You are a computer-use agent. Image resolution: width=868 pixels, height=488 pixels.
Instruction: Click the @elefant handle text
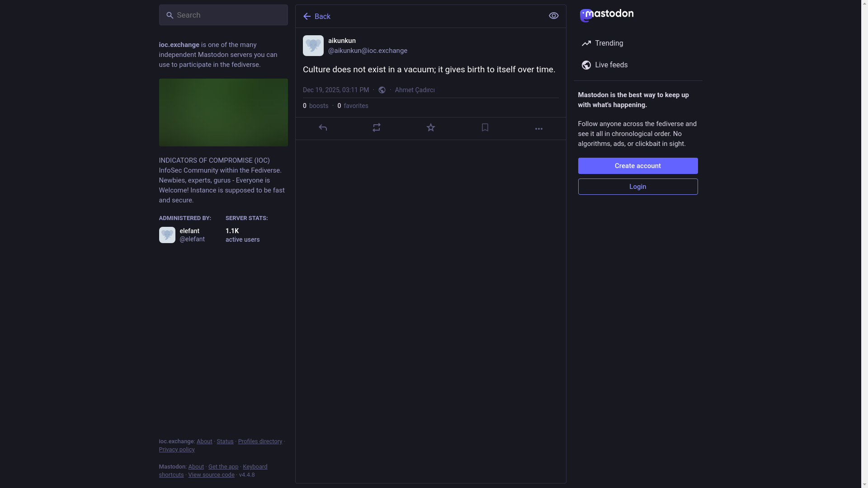(192, 239)
